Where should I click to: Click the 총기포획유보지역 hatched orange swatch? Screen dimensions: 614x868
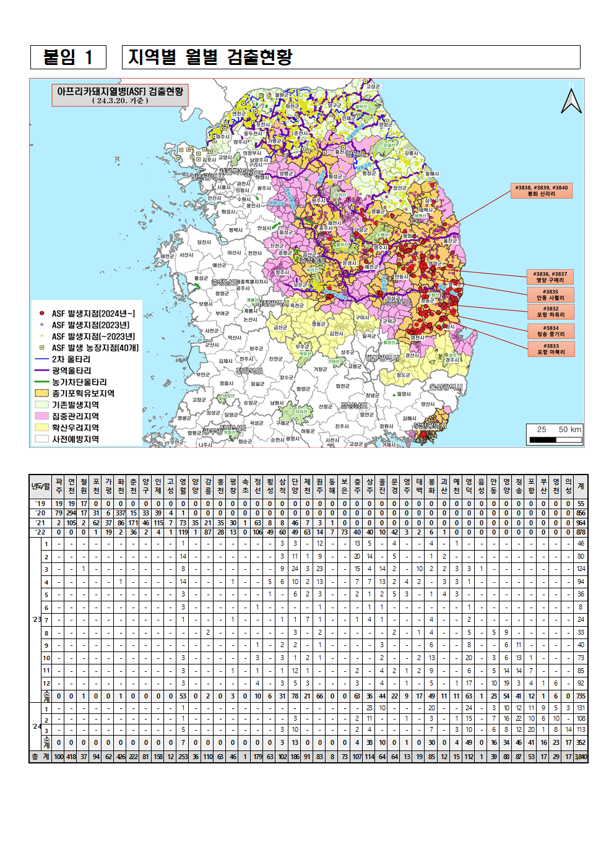click(41, 393)
